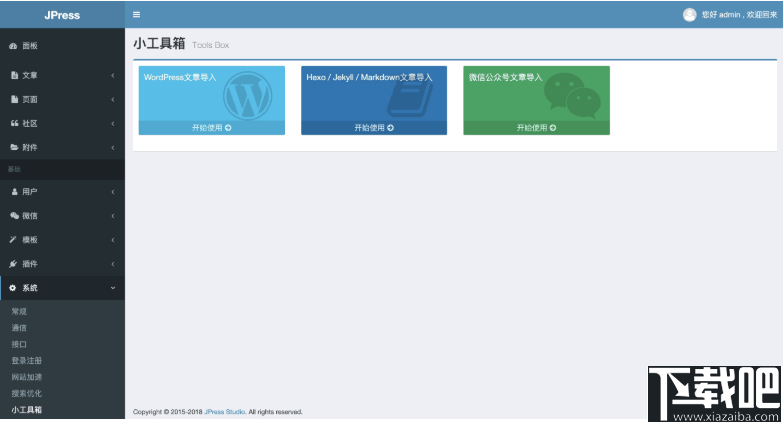Click the WordPress logo on the import card
Screen dimensions: 783x422
point(248,95)
